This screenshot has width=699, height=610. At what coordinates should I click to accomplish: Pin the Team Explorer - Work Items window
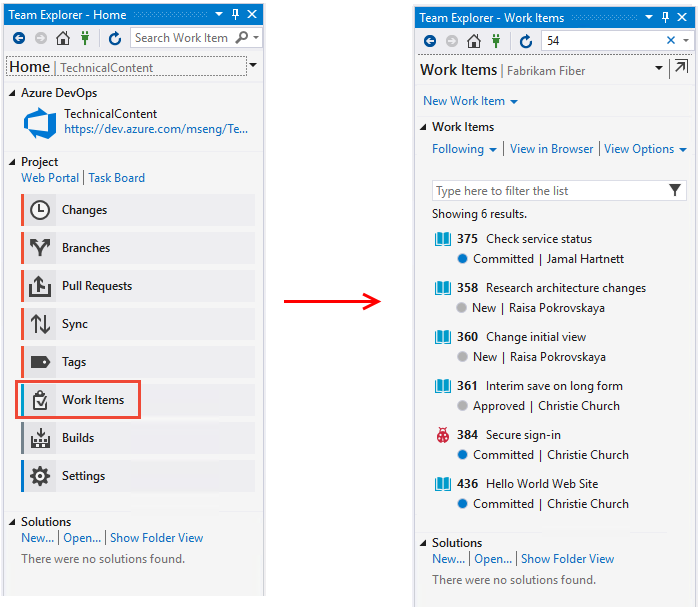665,17
